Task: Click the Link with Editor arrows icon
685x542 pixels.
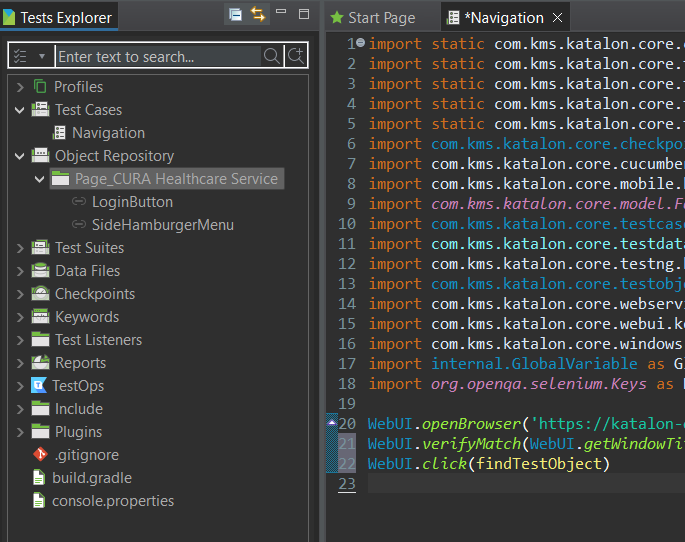Action: point(258,14)
